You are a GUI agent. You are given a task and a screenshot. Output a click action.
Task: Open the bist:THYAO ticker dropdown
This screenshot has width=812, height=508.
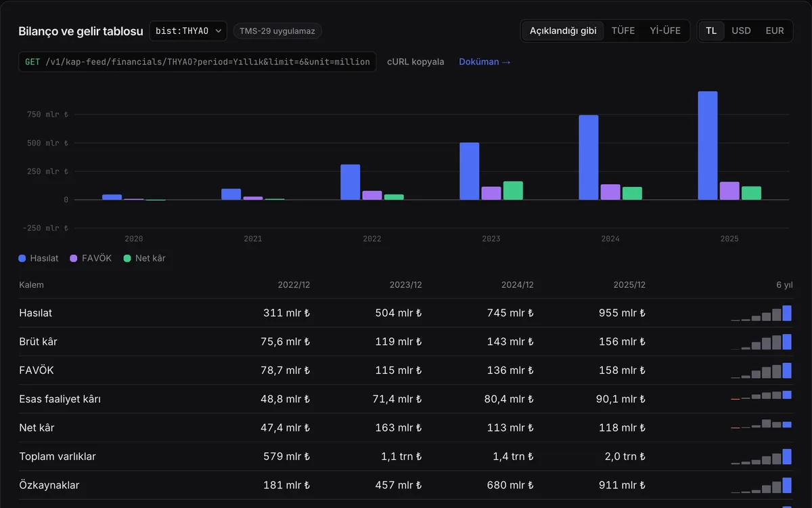[x=188, y=30]
